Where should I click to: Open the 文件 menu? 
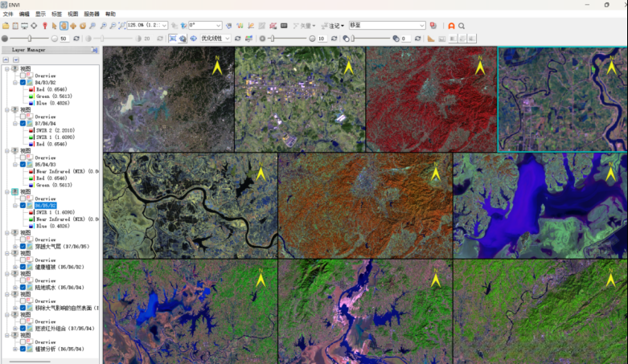pyautogui.click(x=8, y=14)
